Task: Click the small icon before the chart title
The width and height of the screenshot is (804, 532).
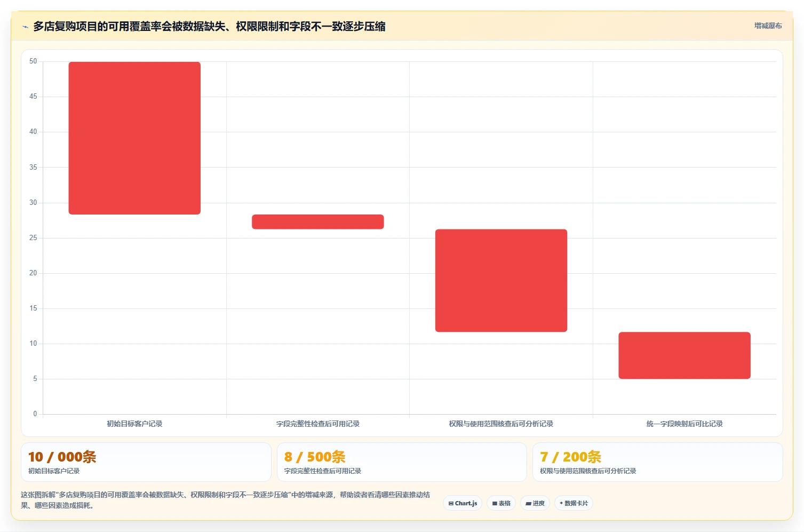Action: tap(25, 27)
